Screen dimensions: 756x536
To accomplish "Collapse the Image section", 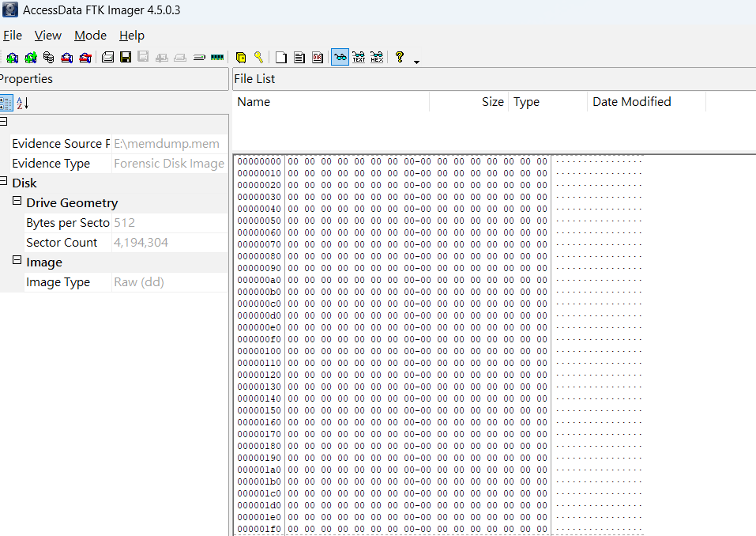I will 17,260.
